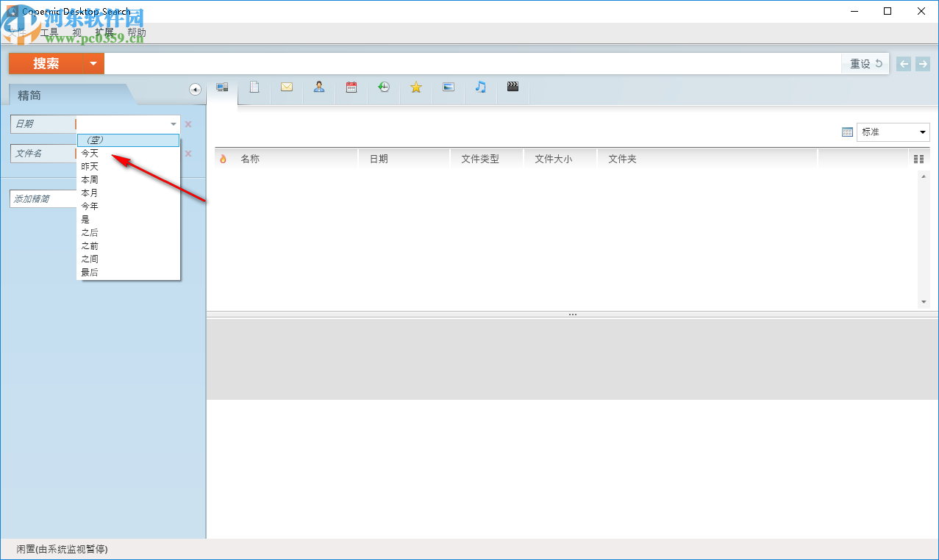Click the 重设 reset button
Screen dimensions: 939x560
coord(864,63)
